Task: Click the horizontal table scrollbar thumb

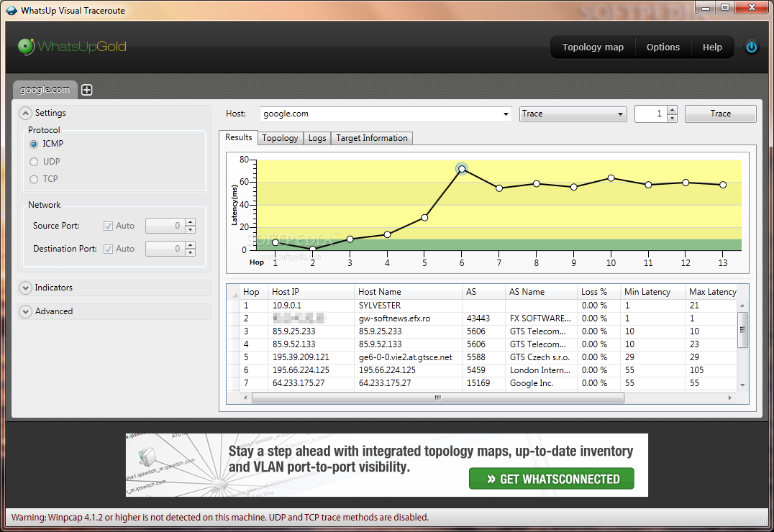Action: (x=438, y=398)
